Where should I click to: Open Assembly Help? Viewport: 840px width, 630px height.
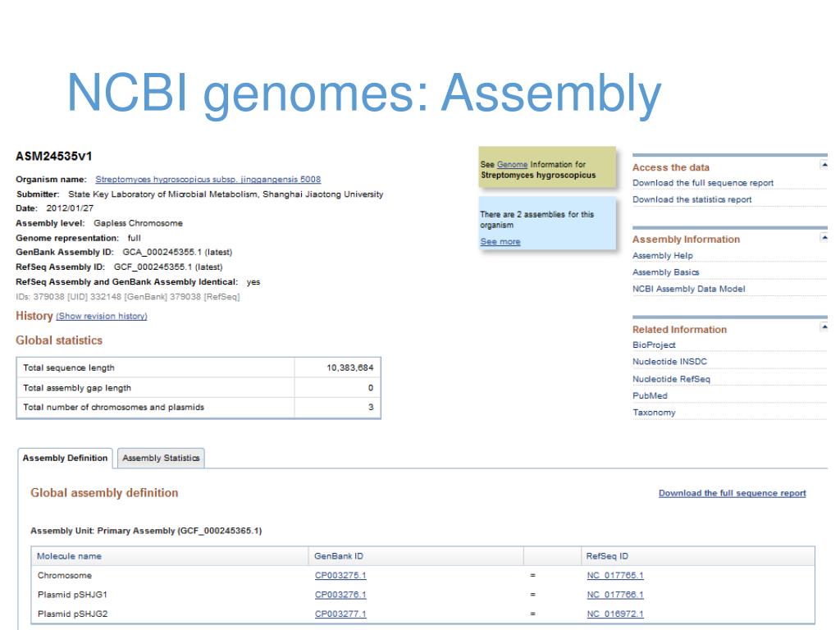click(x=662, y=256)
